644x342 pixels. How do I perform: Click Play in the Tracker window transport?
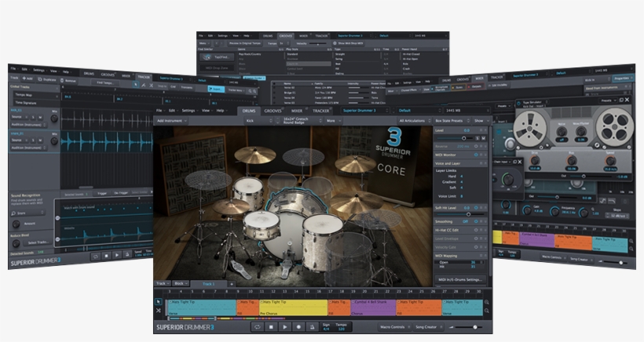[117, 256]
